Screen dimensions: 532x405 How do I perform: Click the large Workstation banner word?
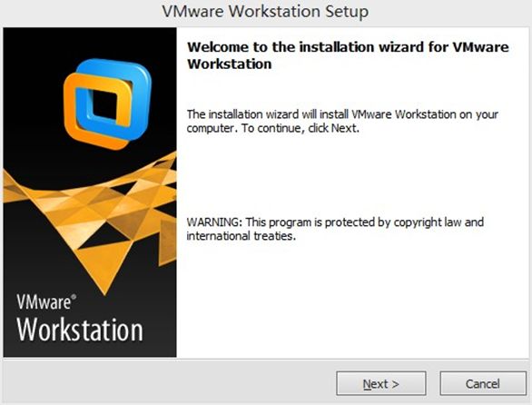pyautogui.click(x=79, y=330)
